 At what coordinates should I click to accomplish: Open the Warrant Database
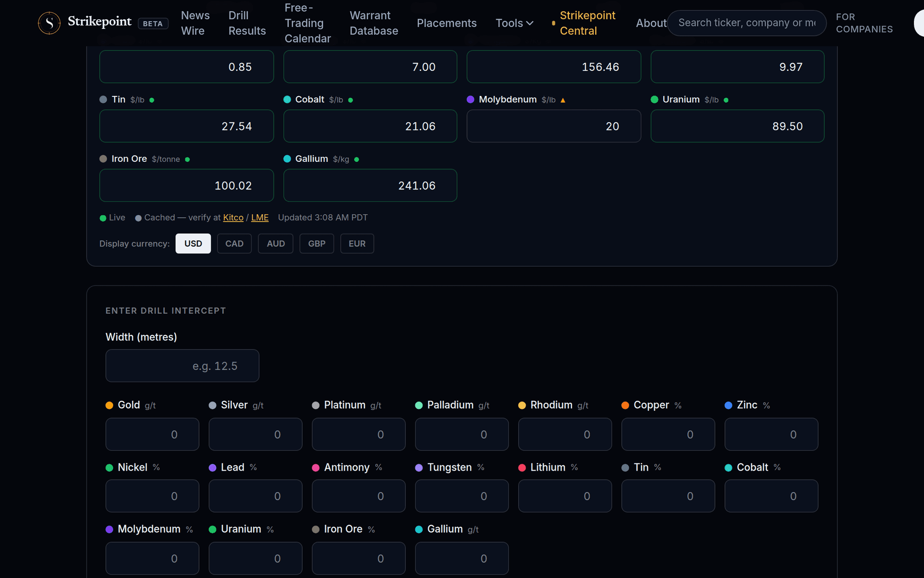pyautogui.click(x=373, y=23)
